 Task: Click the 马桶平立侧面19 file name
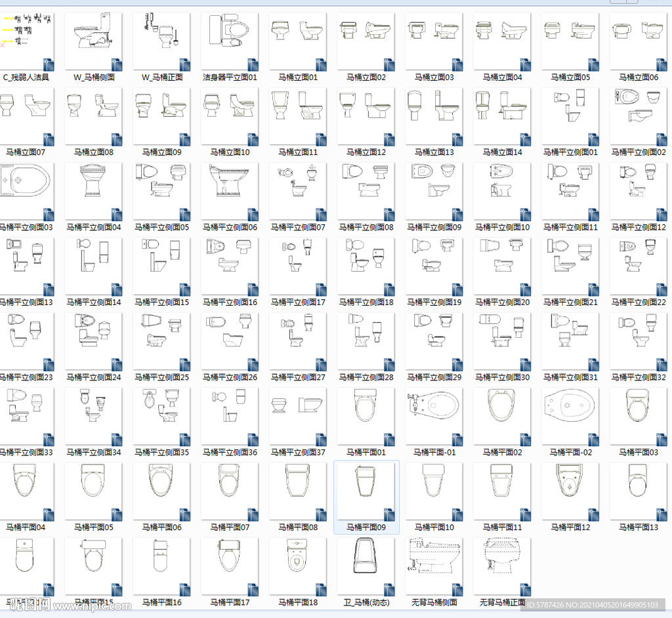(434, 302)
